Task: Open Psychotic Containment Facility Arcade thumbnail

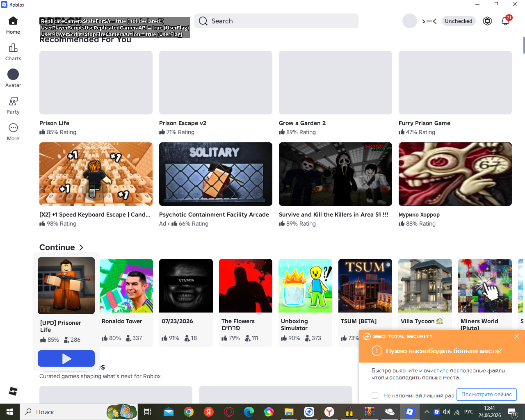Action: [216, 174]
